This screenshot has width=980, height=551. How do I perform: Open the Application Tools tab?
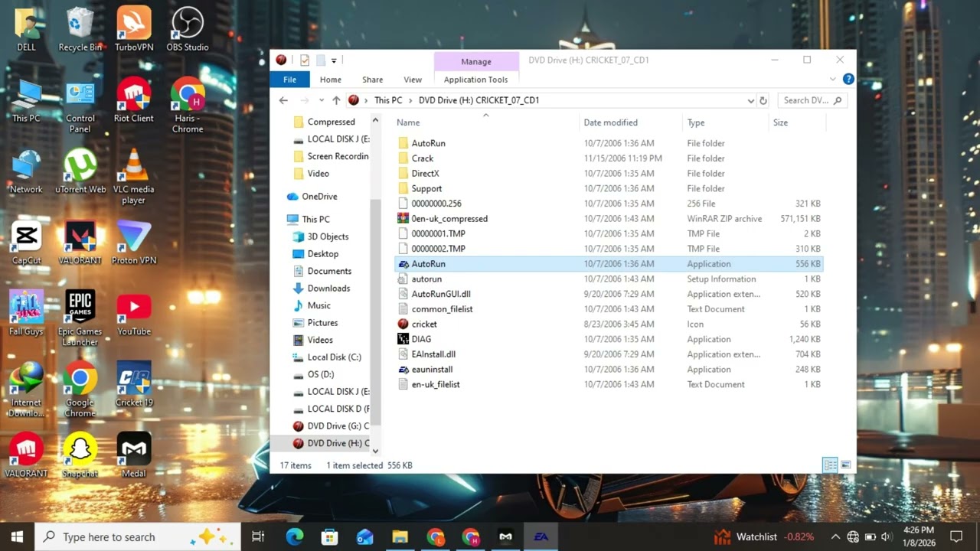(x=475, y=80)
